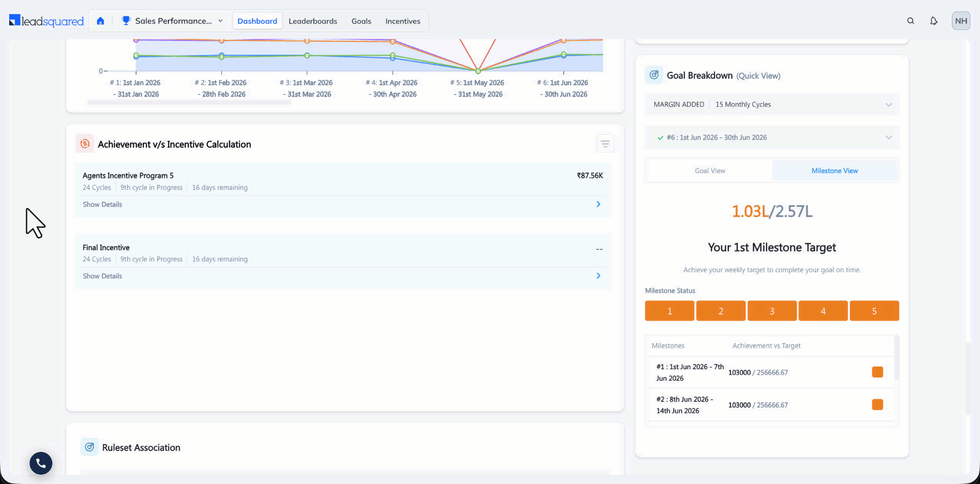
Task: Click "#2 : 8th Jun 2026 - 14th Jun 2026" milestone row
Action: click(x=770, y=405)
